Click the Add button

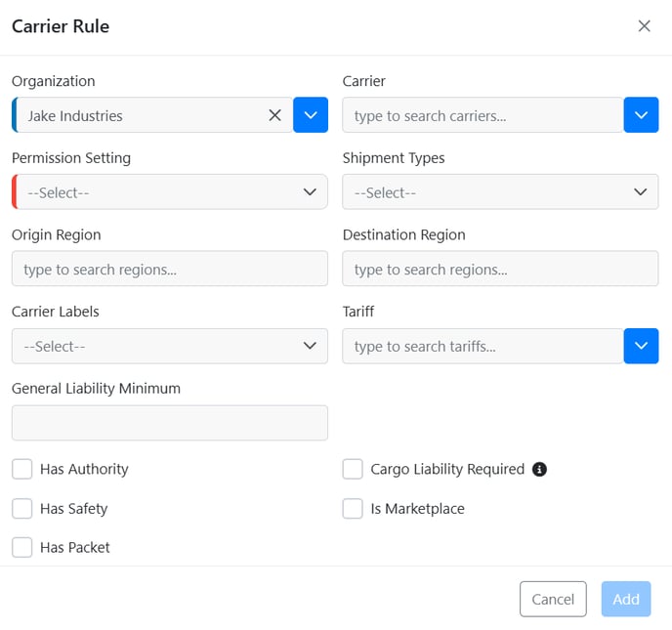[x=626, y=599]
